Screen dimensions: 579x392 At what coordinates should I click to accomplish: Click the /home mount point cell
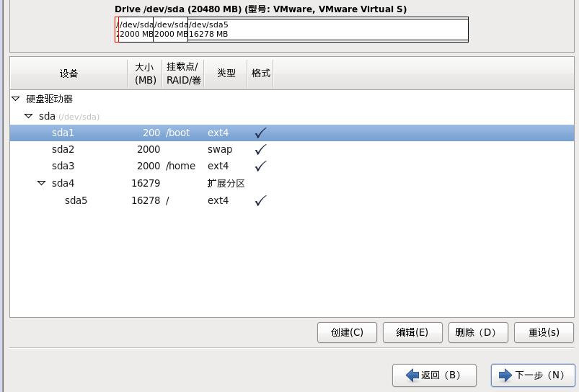(x=180, y=166)
